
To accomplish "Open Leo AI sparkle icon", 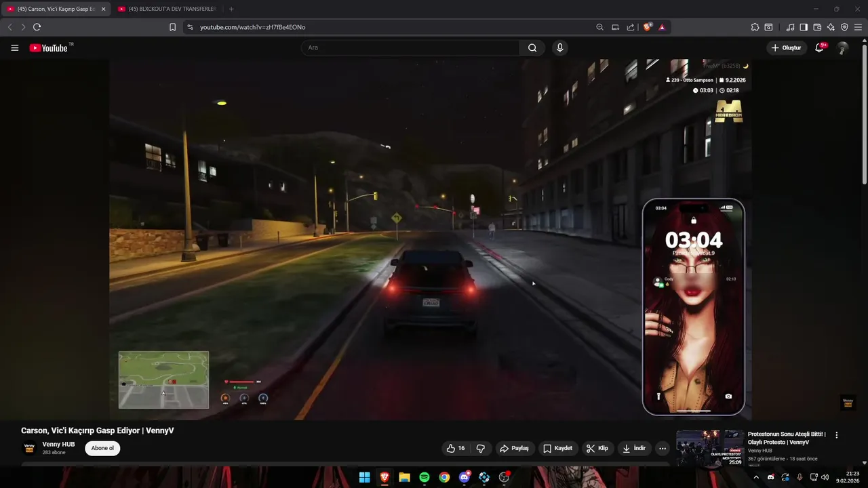I will click(x=831, y=27).
